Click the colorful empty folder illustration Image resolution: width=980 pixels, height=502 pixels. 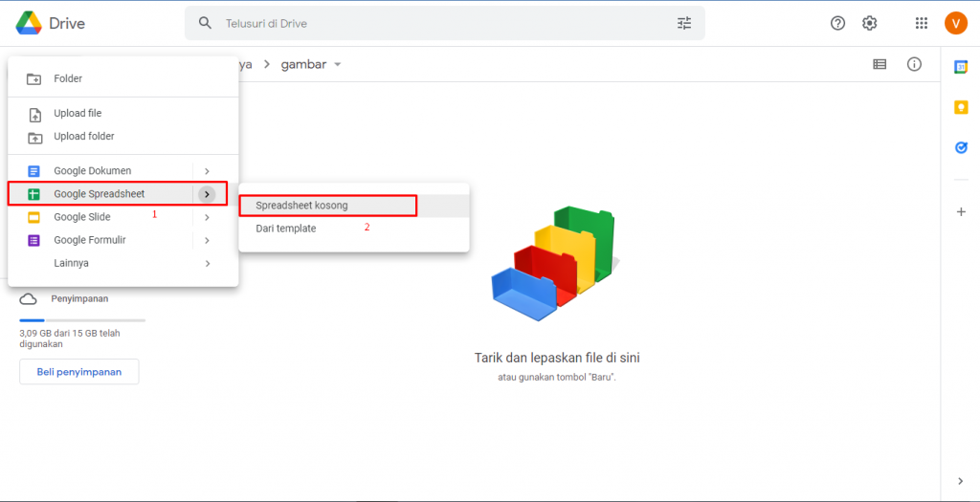click(556, 263)
